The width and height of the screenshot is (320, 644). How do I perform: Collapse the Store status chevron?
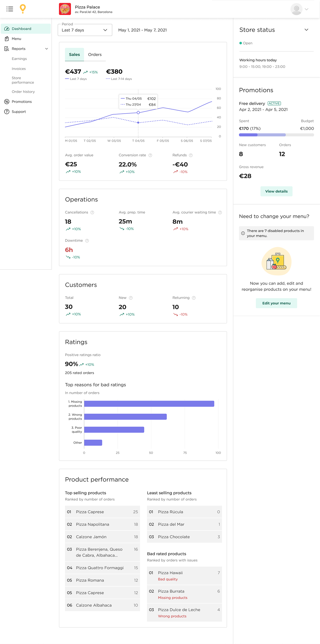tap(306, 30)
